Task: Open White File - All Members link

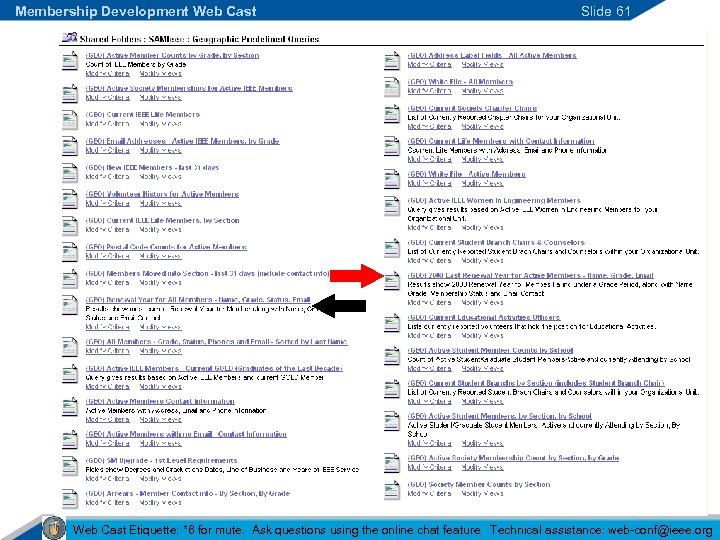Action: point(460,82)
